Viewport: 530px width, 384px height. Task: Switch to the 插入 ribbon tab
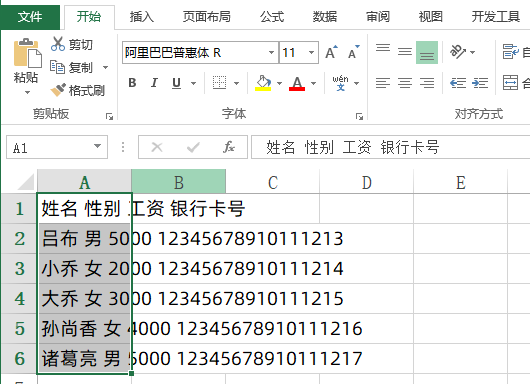[142, 16]
